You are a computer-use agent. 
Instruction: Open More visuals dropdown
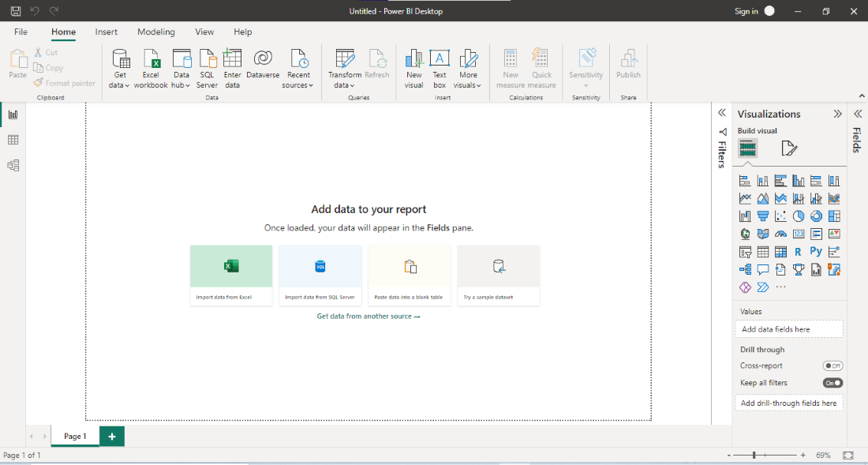point(468,69)
